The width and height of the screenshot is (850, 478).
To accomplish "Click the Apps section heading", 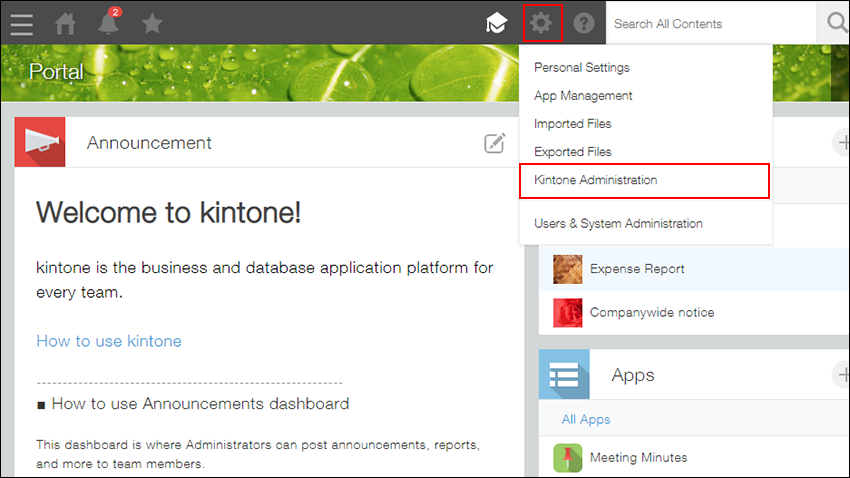I will point(633,375).
